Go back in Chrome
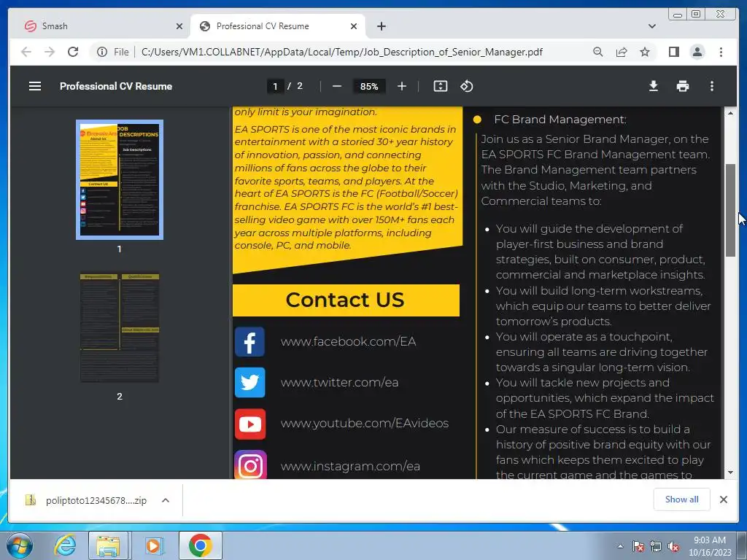Viewport: 747px width, 560px height. click(26, 52)
